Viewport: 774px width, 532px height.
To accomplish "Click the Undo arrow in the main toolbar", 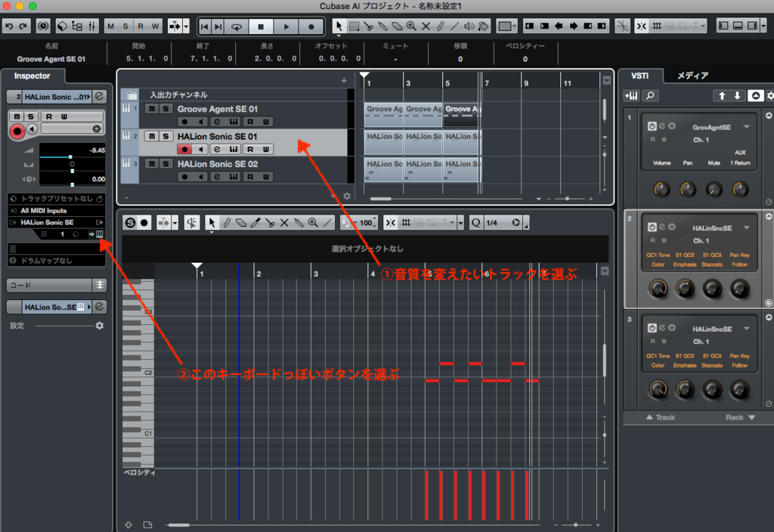I will (x=9, y=26).
